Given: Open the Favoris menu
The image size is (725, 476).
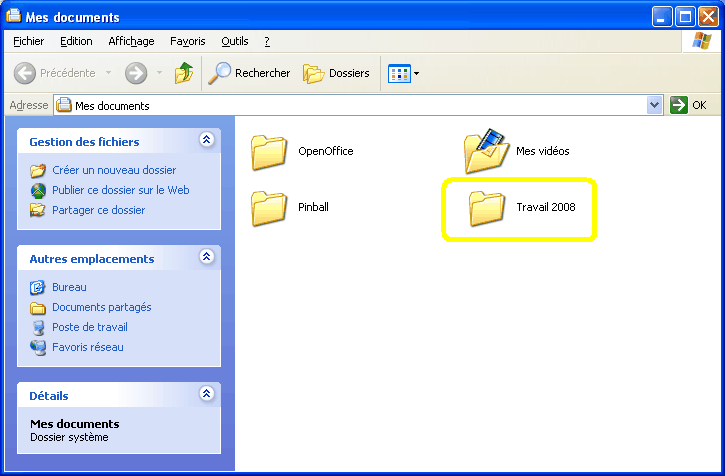Looking at the screenshot, I should click(188, 41).
